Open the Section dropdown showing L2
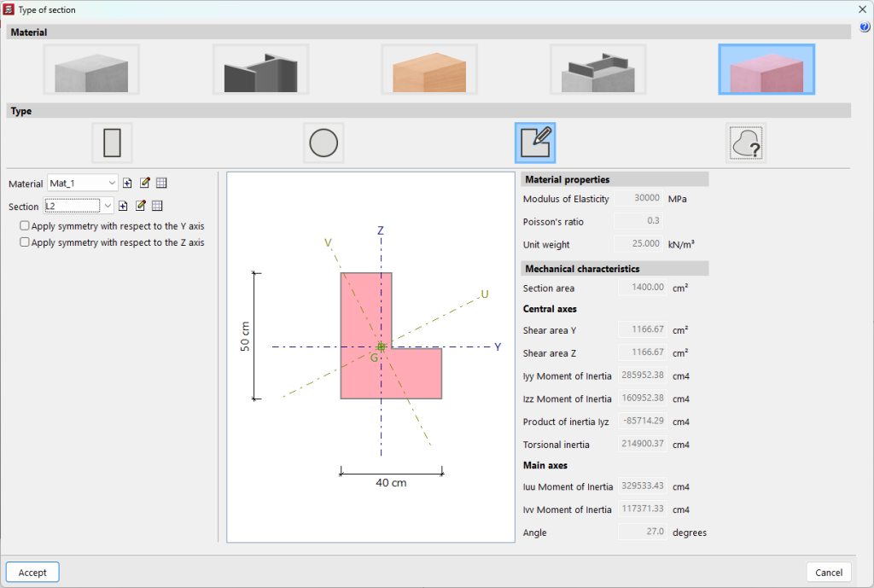 (x=106, y=205)
